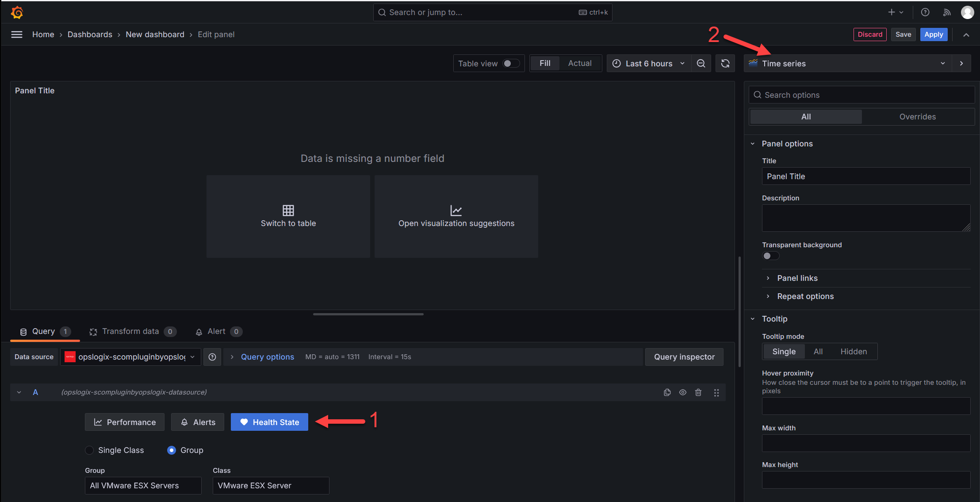Switch to the Overrides tab
Viewport: 980px width, 502px height.
tap(917, 117)
